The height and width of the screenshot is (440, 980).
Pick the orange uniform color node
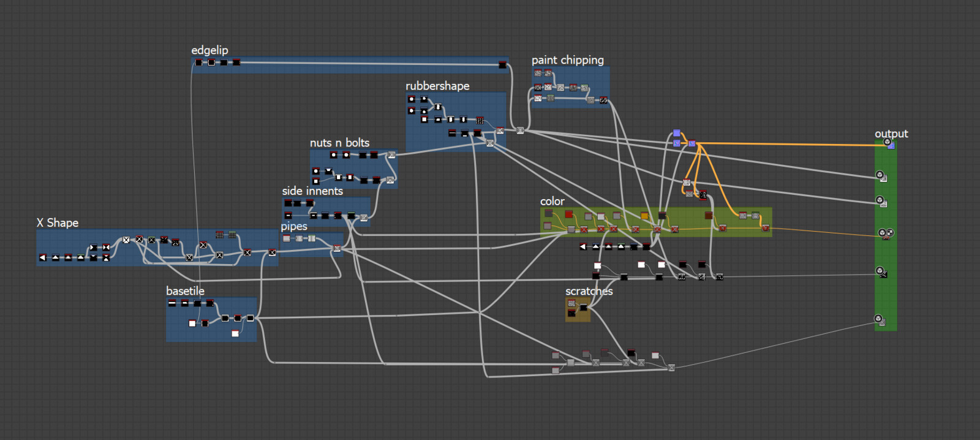tap(644, 216)
